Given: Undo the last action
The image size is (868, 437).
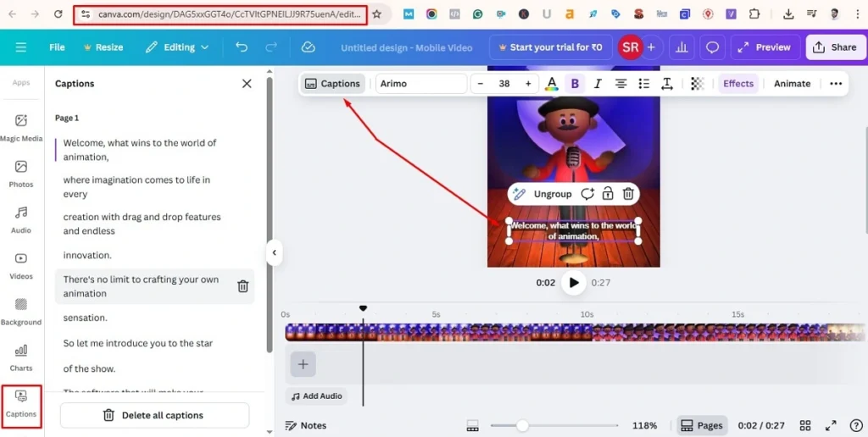Looking at the screenshot, I should (242, 47).
